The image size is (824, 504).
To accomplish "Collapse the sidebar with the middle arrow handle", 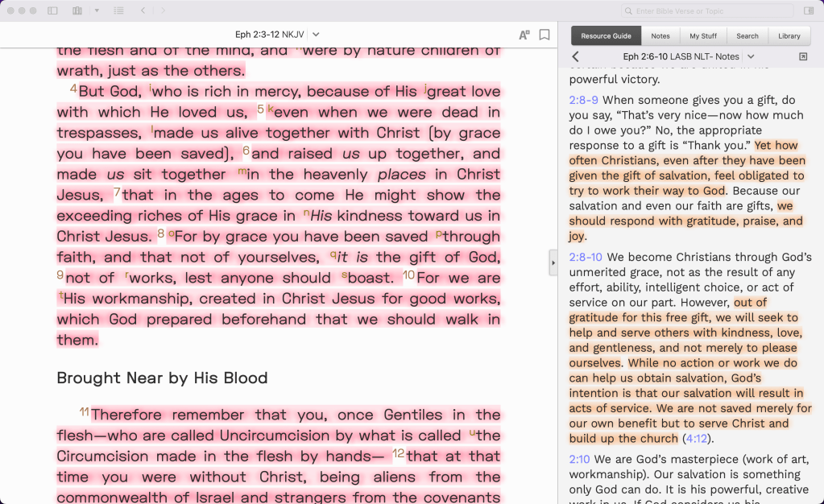I will click(x=553, y=263).
